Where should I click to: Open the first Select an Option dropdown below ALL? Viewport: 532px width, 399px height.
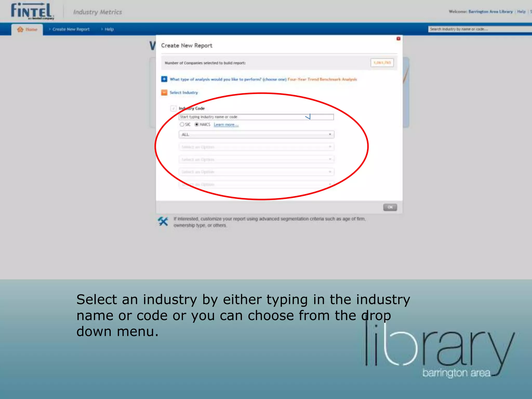[x=256, y=147]
